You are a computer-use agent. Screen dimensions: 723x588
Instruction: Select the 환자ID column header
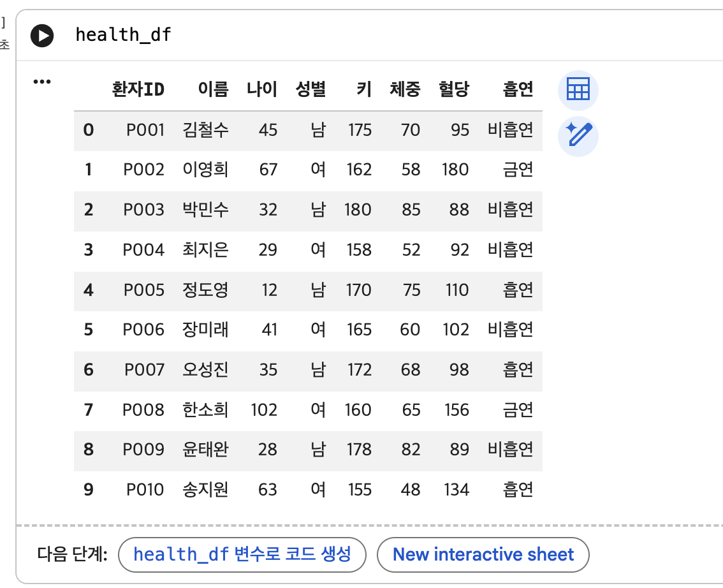(x=138, y=89)
